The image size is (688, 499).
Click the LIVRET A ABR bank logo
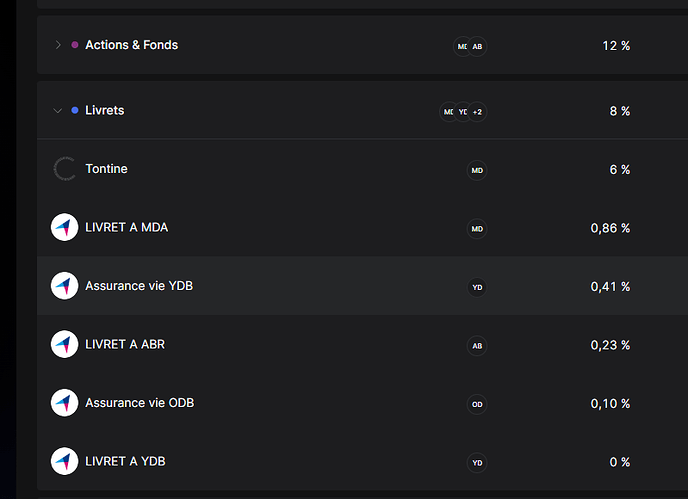[x=64, y=344]
